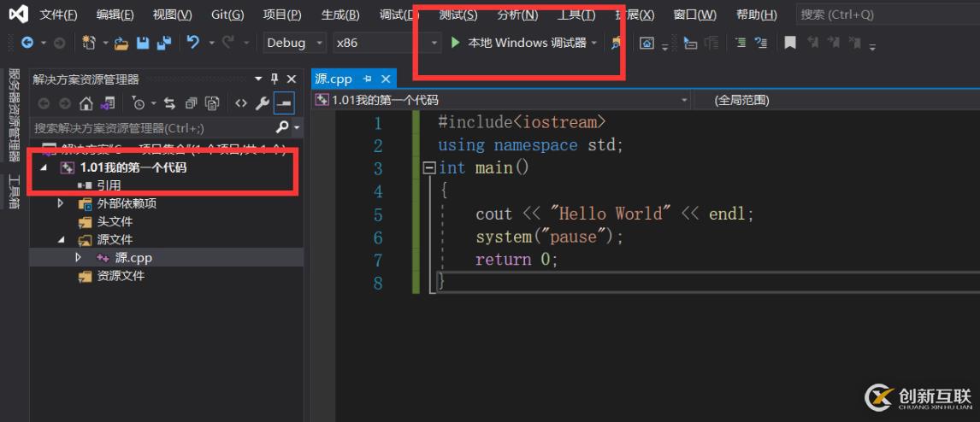Open the 视图(V) menu

point(173,15)
